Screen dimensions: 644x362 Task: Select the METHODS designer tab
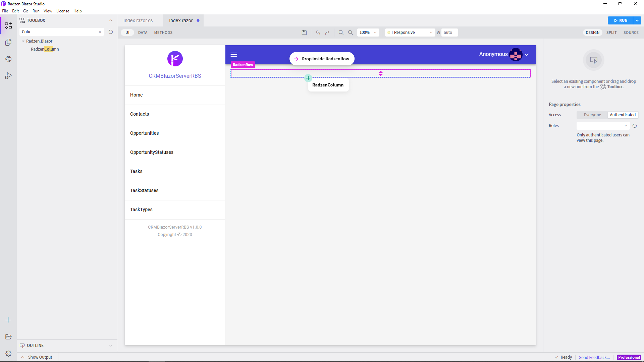coord(163,33)
